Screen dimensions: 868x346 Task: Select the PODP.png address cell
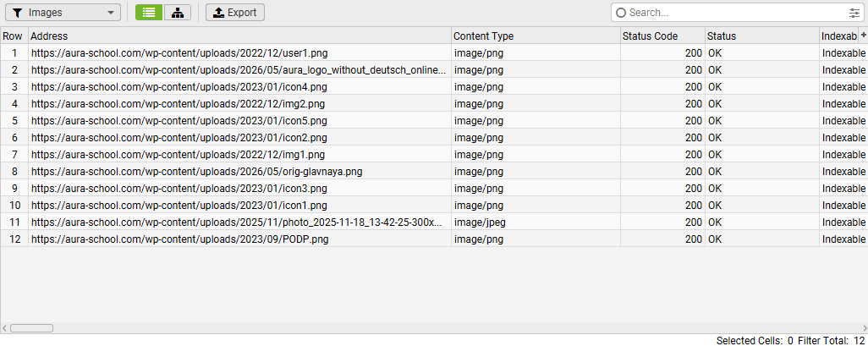[x=239, y=239]
